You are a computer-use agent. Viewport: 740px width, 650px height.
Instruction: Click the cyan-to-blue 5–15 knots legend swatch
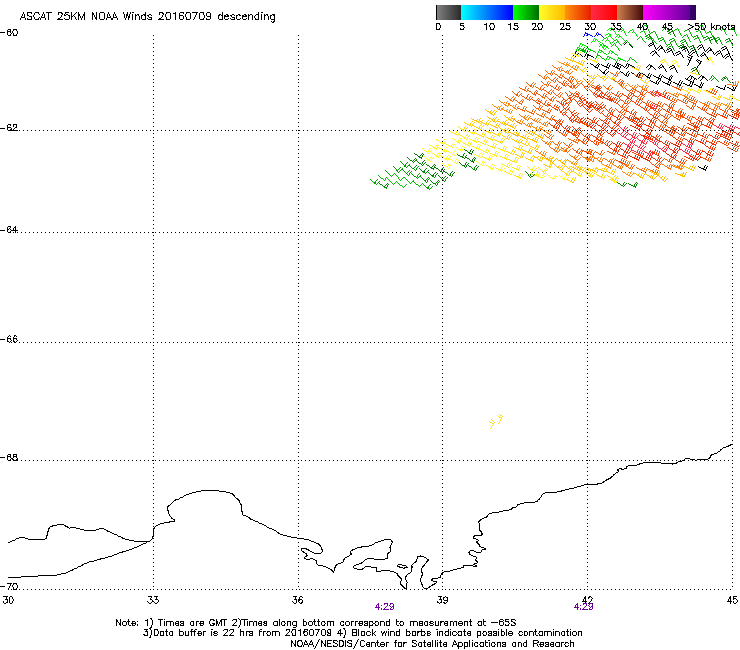click(487, 12)
